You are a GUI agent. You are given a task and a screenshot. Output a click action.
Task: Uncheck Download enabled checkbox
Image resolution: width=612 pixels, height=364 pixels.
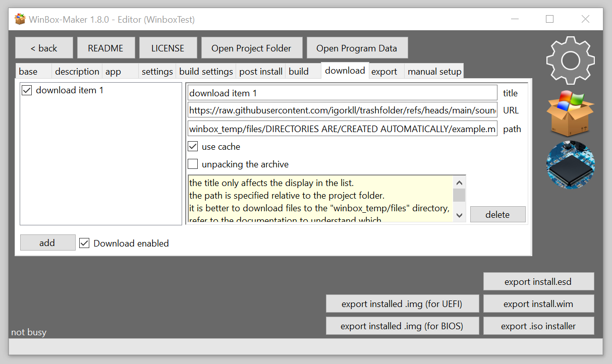(84, 243)
